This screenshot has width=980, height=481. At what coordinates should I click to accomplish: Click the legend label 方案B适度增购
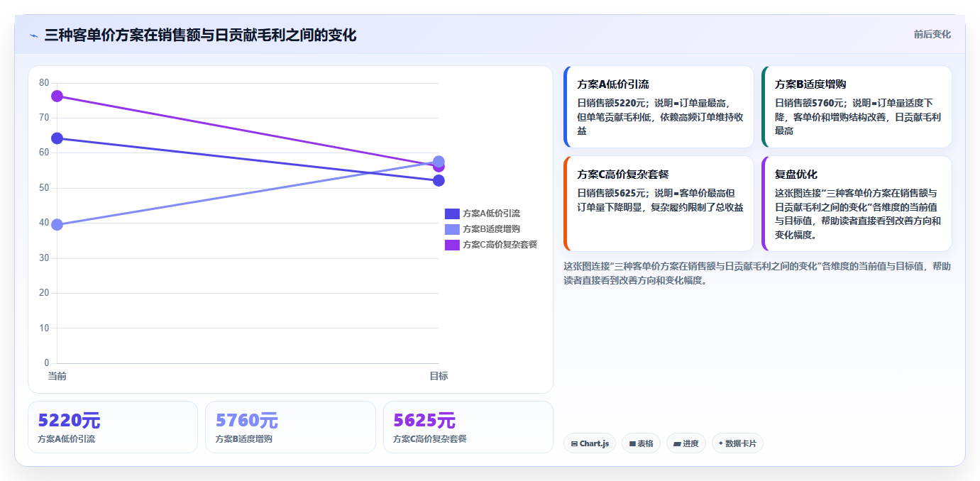coord(491,229)
